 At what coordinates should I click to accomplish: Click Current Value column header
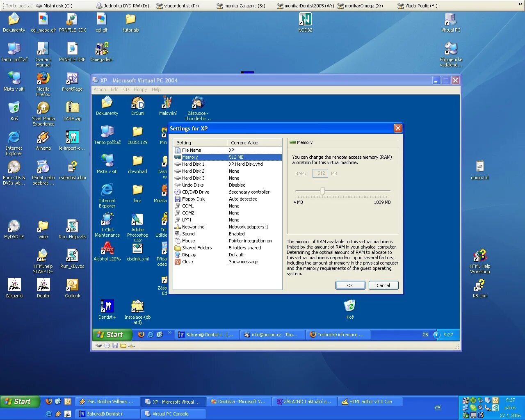tap(254, 143)
